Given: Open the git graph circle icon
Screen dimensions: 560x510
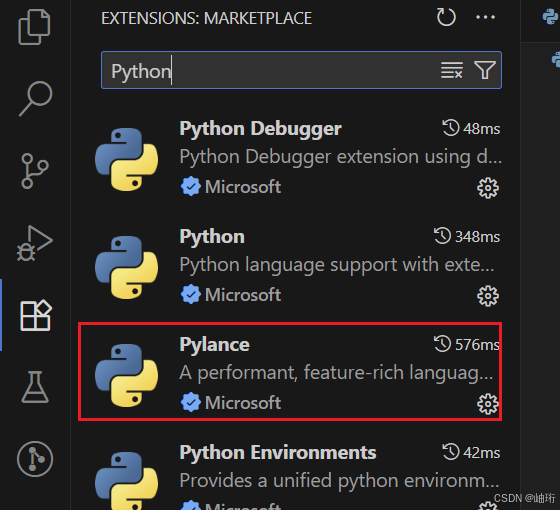Looking at the screenshot, I should click(35, 459).
